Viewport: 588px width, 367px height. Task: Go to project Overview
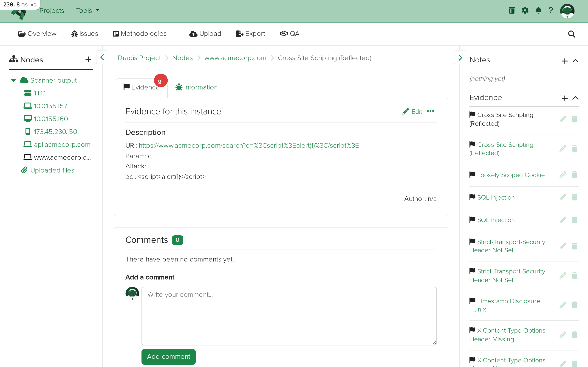click(37, 33)
